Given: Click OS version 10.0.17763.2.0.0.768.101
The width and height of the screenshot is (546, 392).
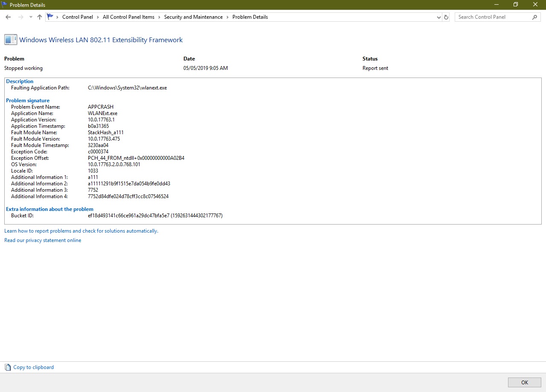Looking at the screenshot, I should (x=114, y=164).
